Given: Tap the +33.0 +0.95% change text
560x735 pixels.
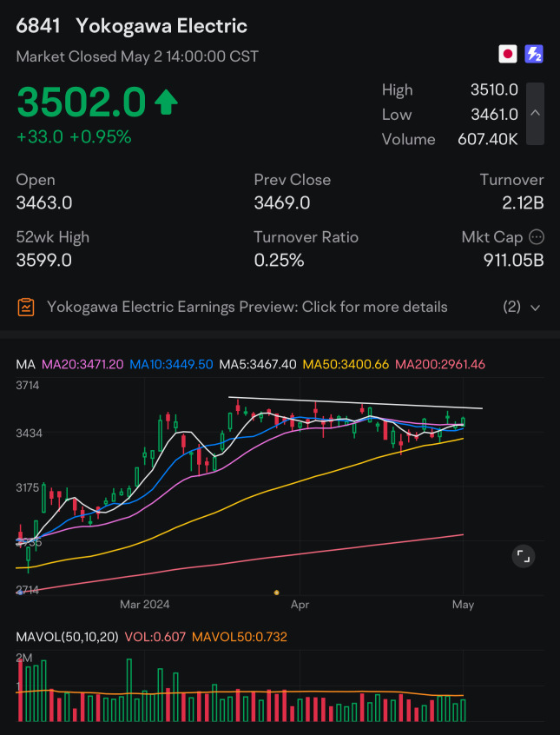Looking at the screenshot, I should (x=74, y=137).
